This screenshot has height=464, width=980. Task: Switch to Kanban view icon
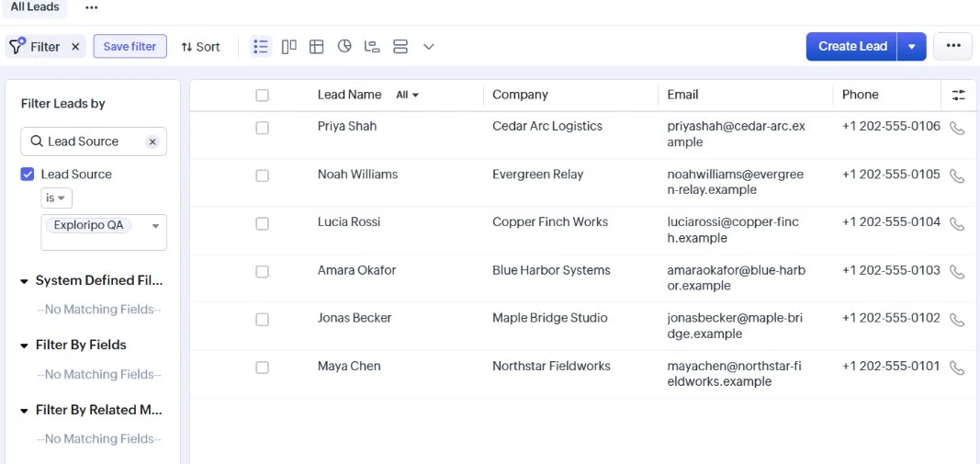pos(288,46)
